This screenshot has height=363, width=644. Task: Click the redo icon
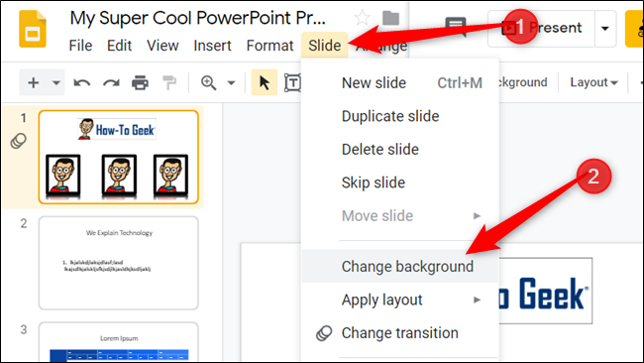(x=111, y=83)
